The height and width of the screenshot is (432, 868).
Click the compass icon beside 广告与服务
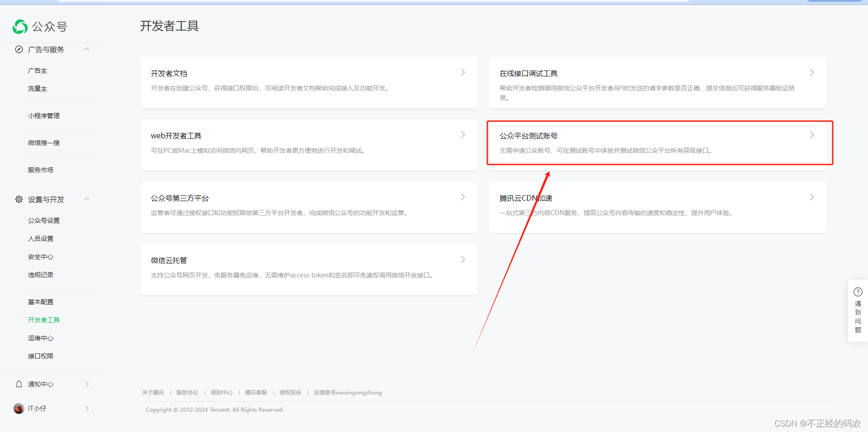[19, 49]
